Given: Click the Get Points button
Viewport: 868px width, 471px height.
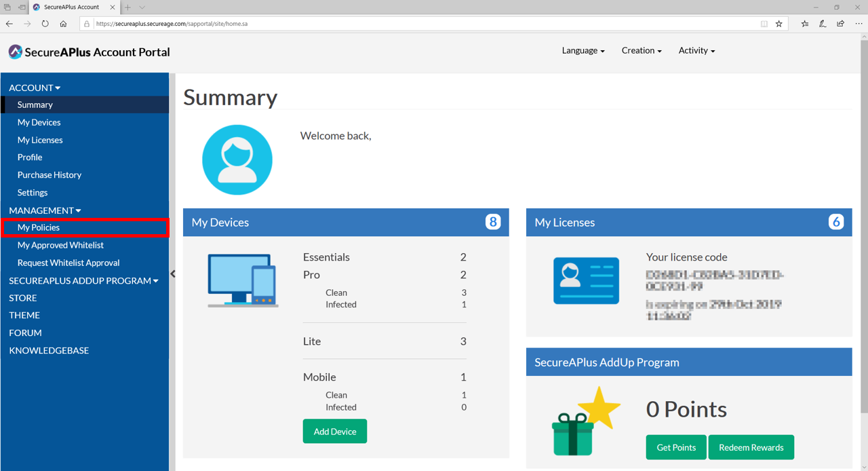Looking at the screenshot, I should [x=675, y=447].
